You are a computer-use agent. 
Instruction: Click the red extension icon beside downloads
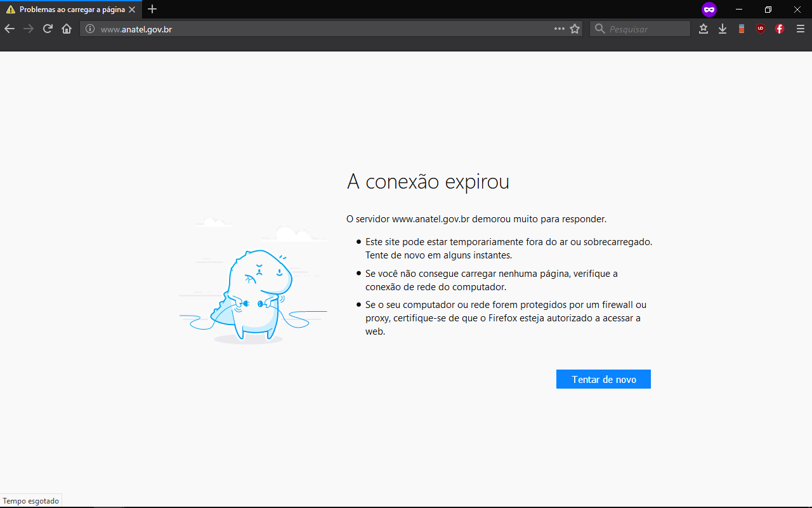[x=742, y=29]
